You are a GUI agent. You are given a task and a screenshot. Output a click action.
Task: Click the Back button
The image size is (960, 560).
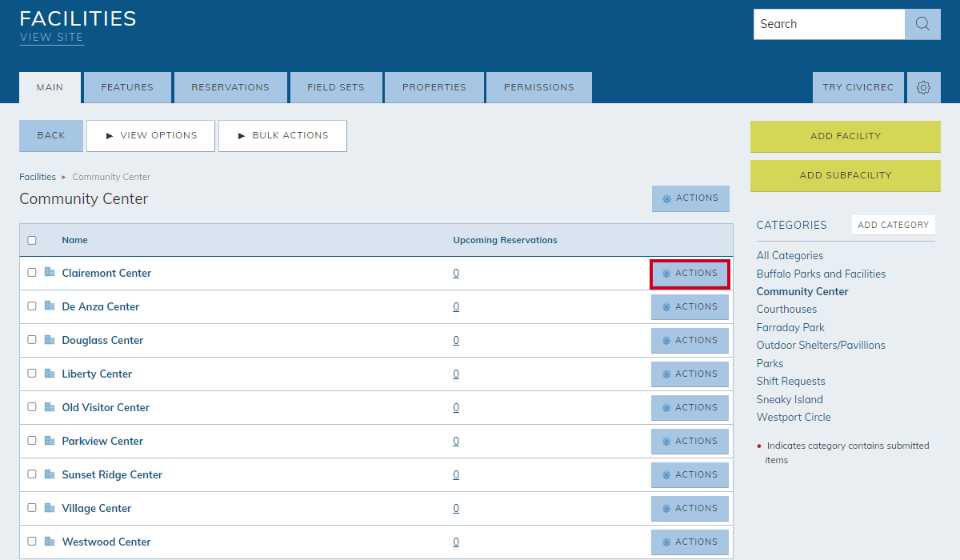[51, 136]
